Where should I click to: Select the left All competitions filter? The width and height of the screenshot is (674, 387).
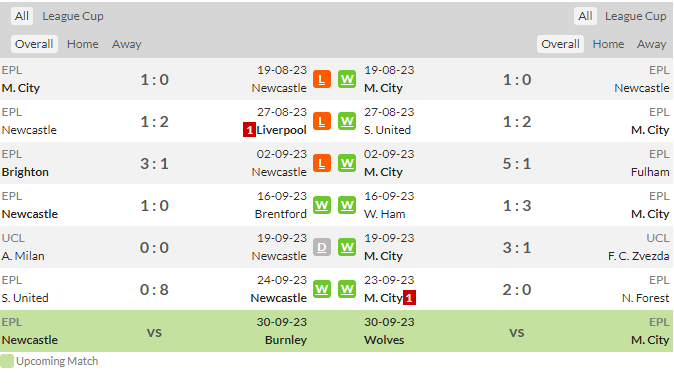point(22,16)
